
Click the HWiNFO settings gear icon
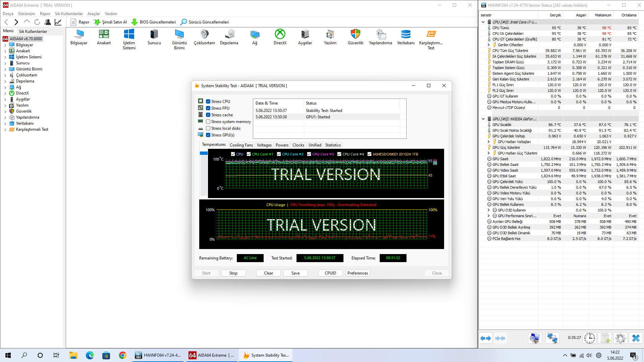620,338
